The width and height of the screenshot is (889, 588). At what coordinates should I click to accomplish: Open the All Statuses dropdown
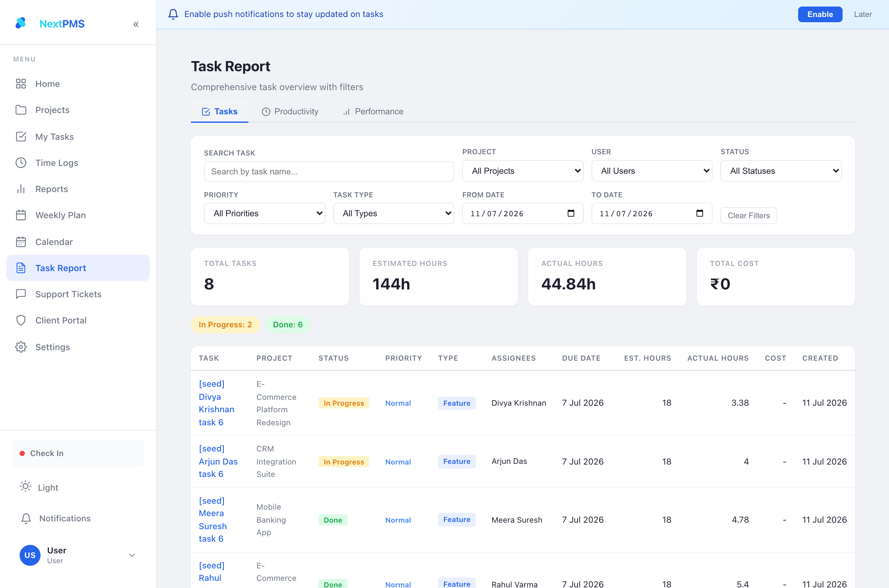pyautogui.click(x=781, y=171)
